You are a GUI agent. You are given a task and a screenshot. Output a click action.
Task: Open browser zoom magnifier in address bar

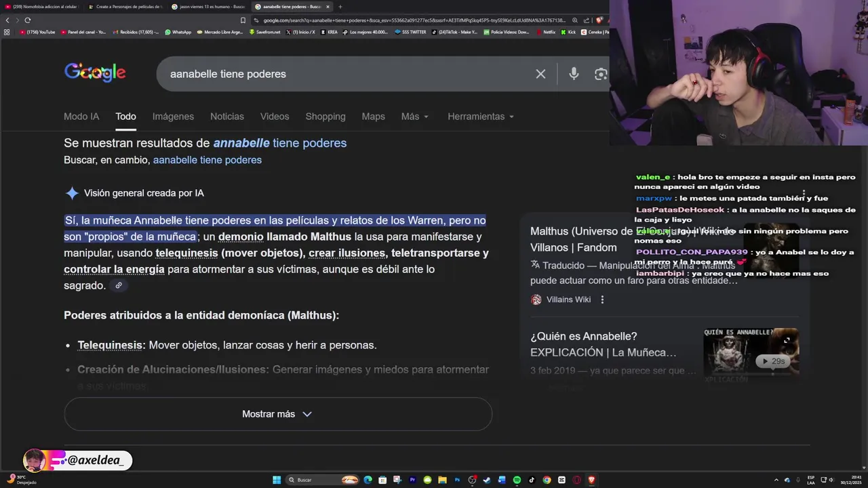coord(575,20)
